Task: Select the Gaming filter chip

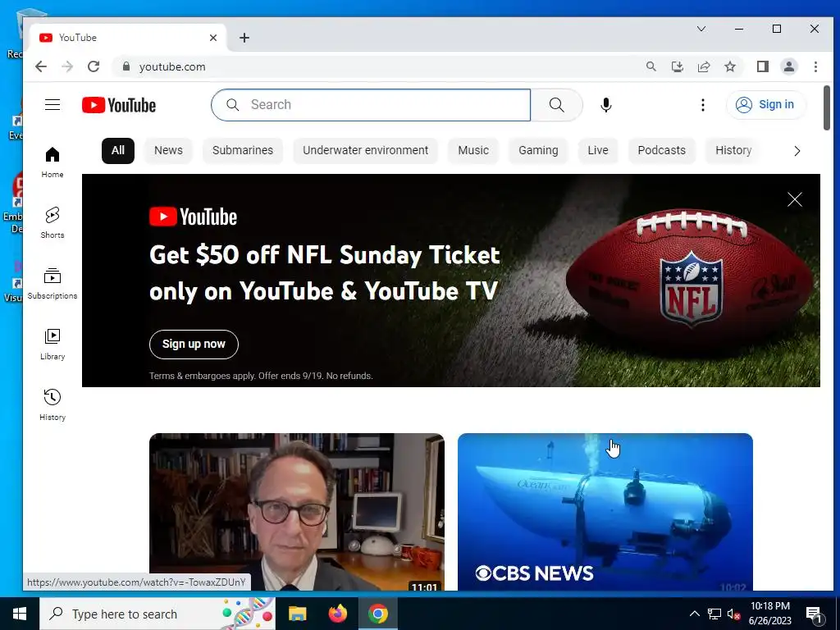Action: pos(538,151)
